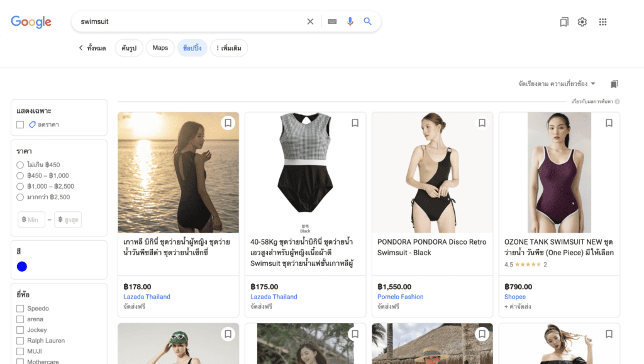View the about search results info icon

point(617,101)
